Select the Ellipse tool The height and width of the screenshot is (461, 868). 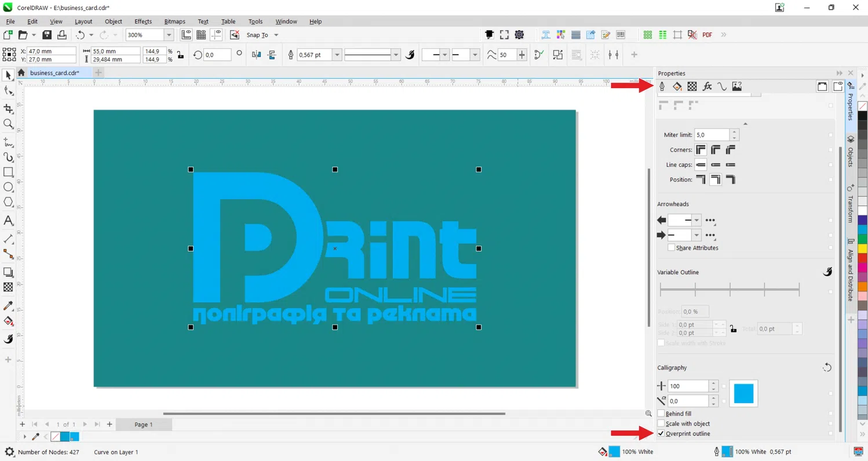(x=8, y=187)
